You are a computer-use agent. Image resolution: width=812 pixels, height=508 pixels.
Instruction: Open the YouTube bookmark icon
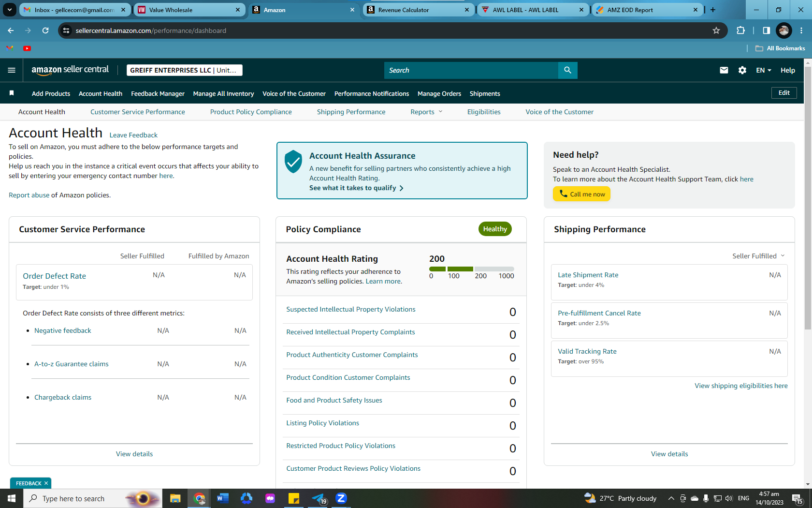coord(27,48)
